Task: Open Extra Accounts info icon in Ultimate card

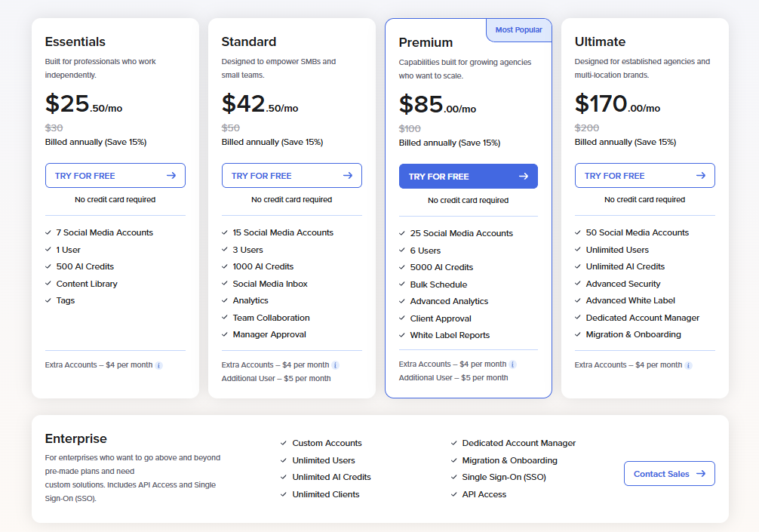Action: click(x=688, y=365)
